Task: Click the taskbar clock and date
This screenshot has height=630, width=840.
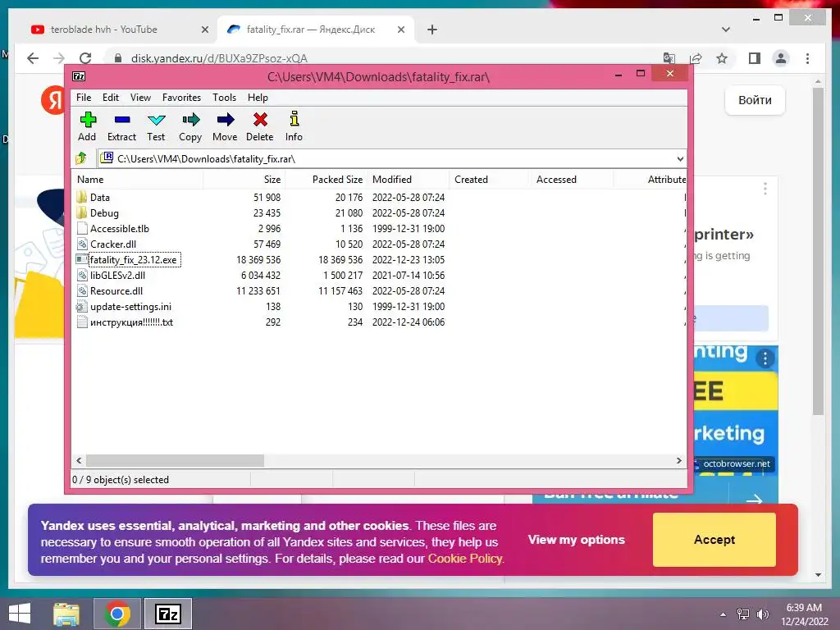Action: tap(804, 614)
